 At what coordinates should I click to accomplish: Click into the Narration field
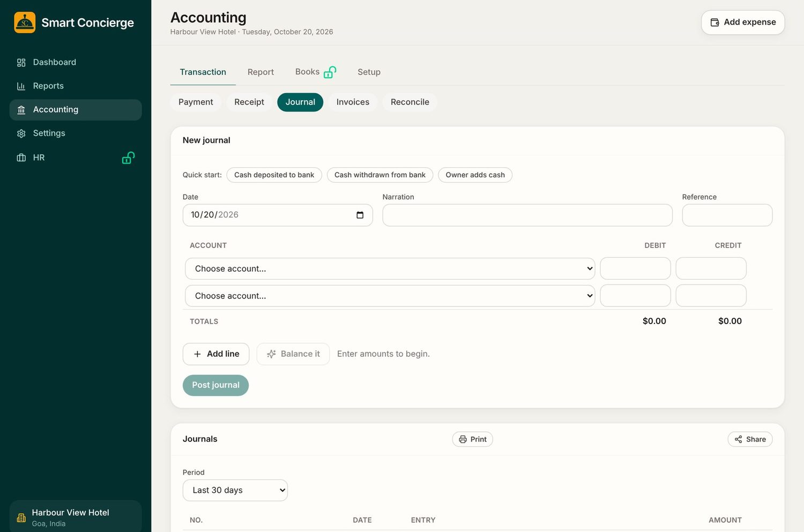[527, 215]
